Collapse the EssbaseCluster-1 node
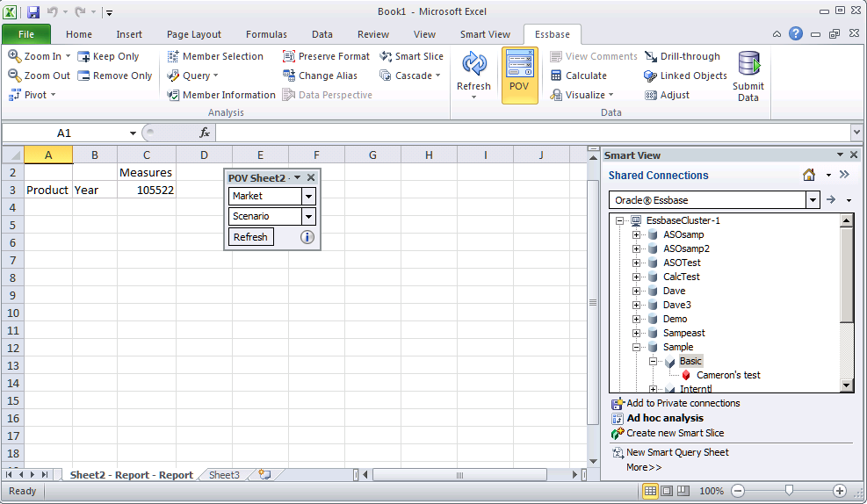 [x=619, y=220]
